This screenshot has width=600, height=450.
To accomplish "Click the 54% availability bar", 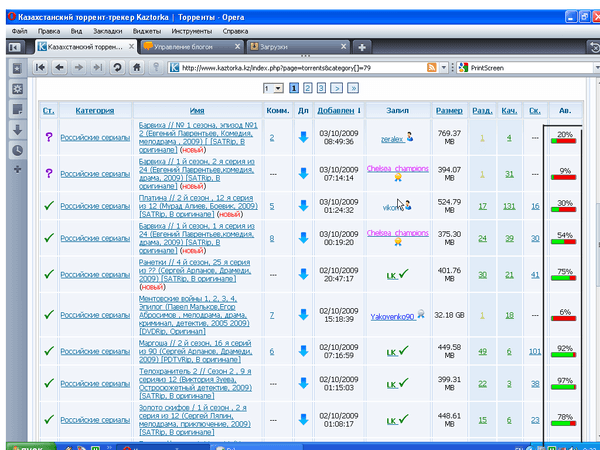I will pyautogui.click(x=564, y=241).
